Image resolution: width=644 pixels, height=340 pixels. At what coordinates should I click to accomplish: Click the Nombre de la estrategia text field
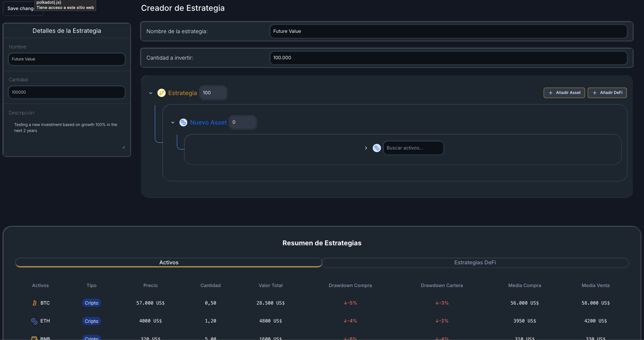448,31
